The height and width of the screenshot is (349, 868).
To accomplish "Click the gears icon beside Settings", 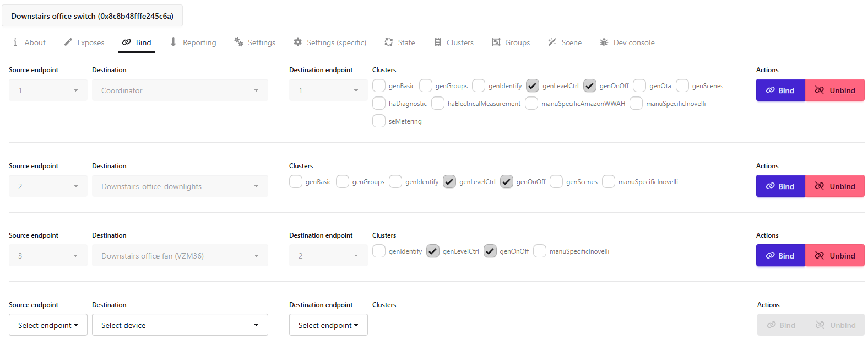I will (238, 42).
